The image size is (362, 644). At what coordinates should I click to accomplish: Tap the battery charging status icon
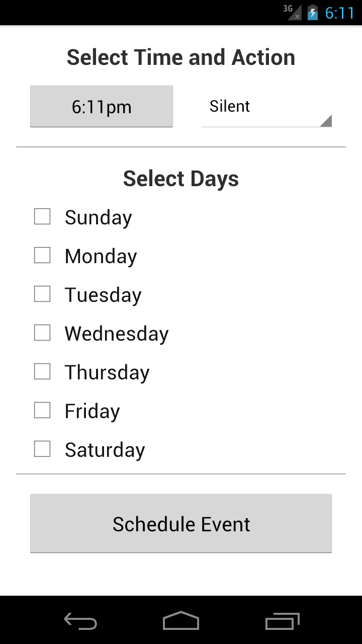[x=313, y=12]
